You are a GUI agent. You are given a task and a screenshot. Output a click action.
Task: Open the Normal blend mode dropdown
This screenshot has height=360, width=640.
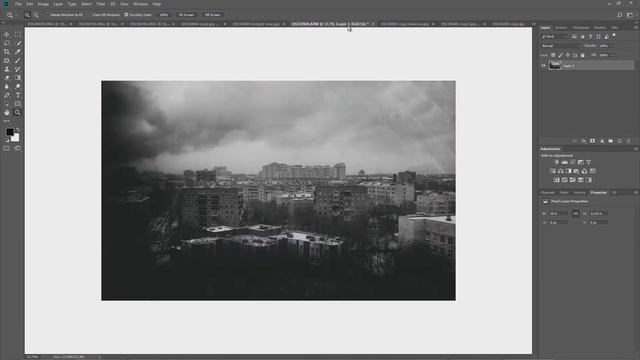click(560, 46)
